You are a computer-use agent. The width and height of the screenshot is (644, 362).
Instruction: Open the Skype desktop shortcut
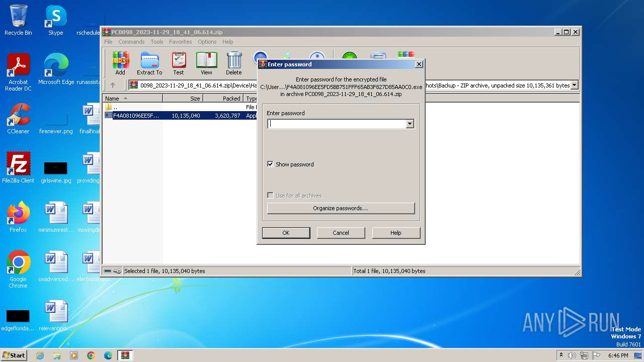(x=55, y=21)
